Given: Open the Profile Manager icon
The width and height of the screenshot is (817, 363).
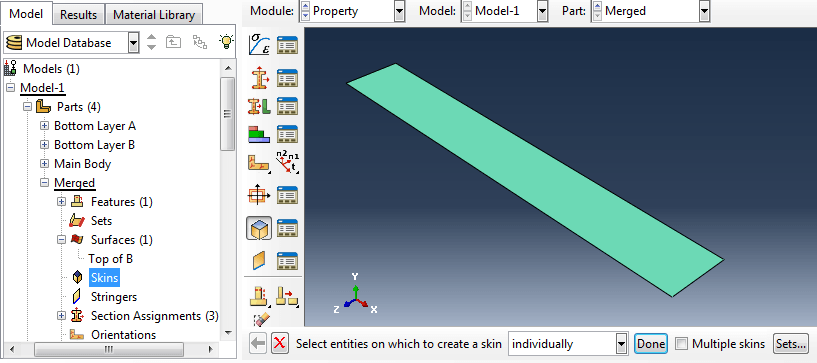Looking at the screenshot, I should point(287,195).
